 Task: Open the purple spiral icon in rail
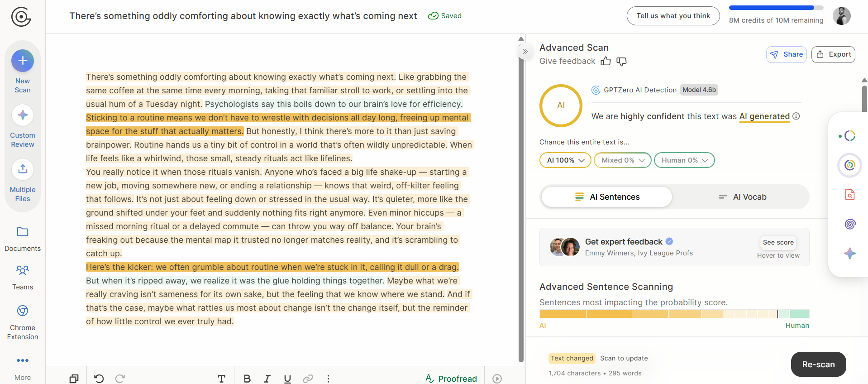click(850, 224)
